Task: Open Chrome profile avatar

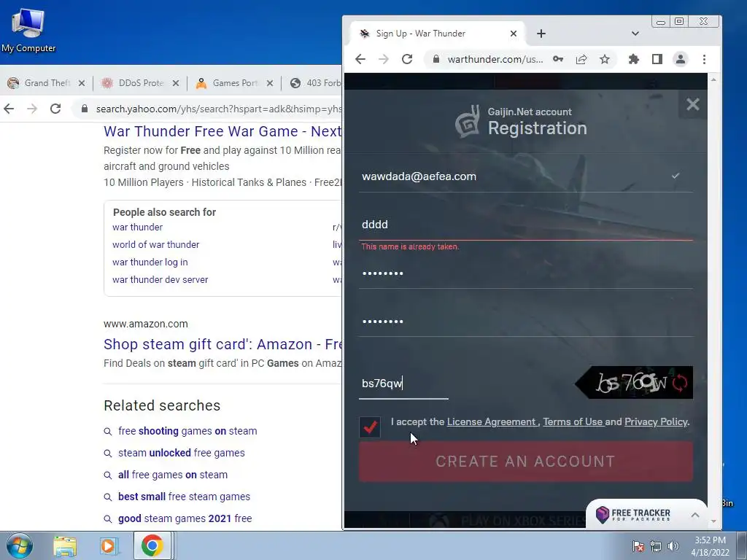Action: coord(681,59)
